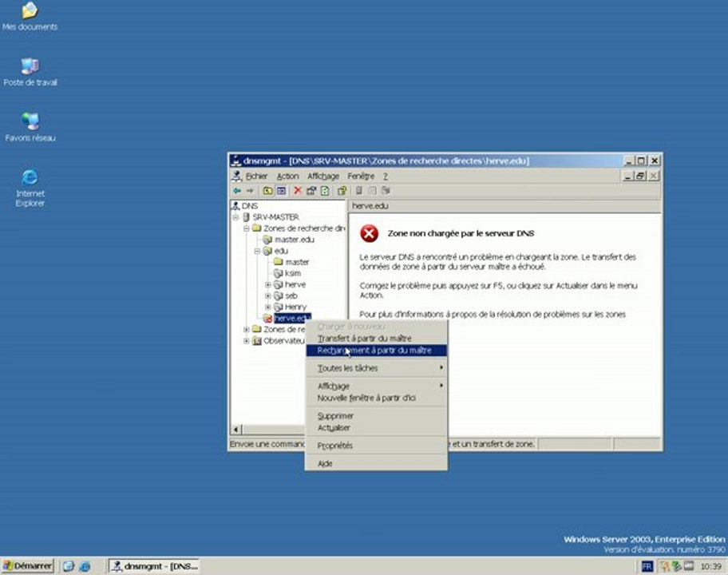This screenshot has height=575, width=728.
Task: Click Internet Explorer quick launch icon
Action: click(85, 566)
